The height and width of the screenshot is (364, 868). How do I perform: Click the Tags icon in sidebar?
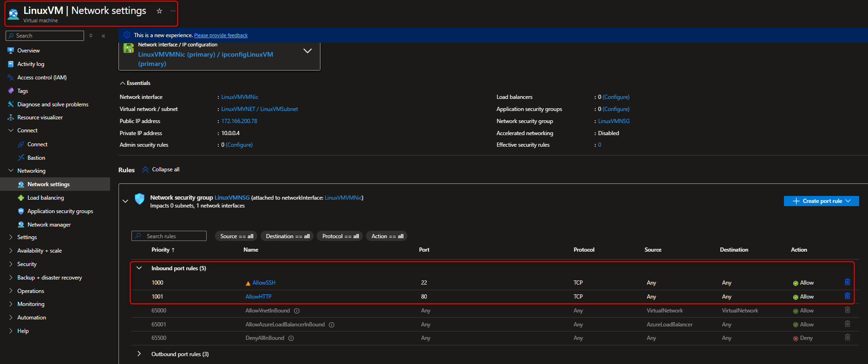tap(11, 91)
